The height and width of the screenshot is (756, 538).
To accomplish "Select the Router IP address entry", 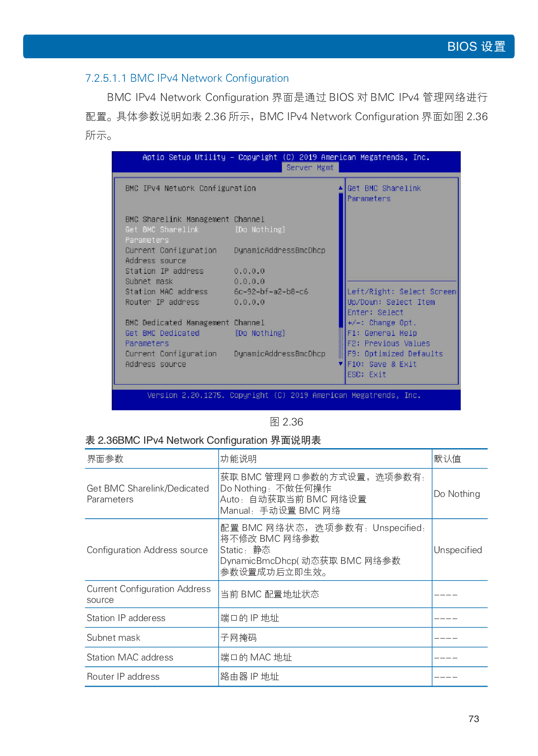I will point(163,302).
